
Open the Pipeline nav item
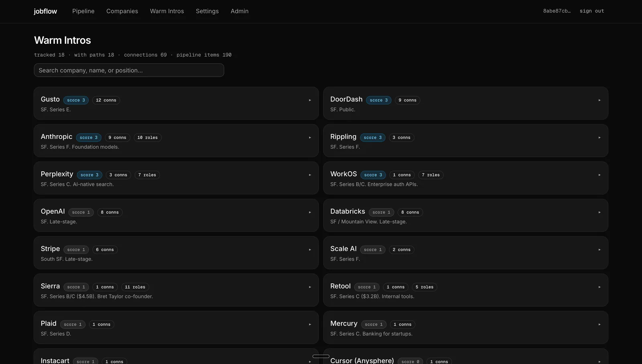tap(83, 11)
